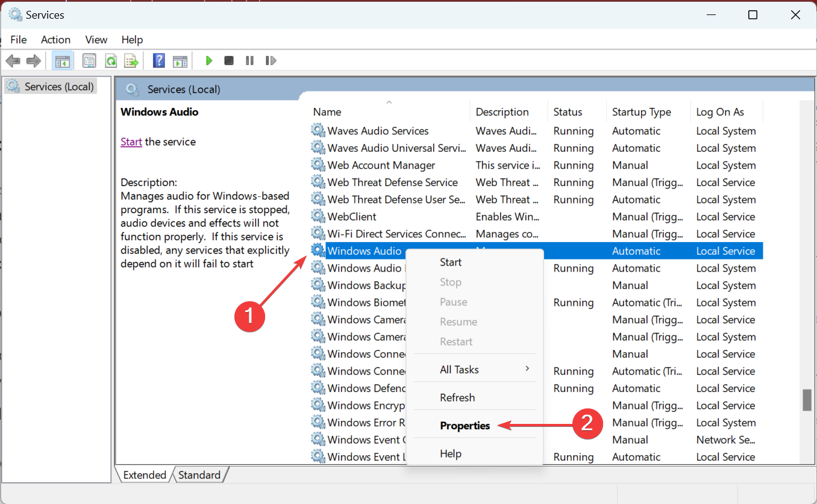Open the File menu
This screenshot has height=504, width=817.
(x=19, y=40)
